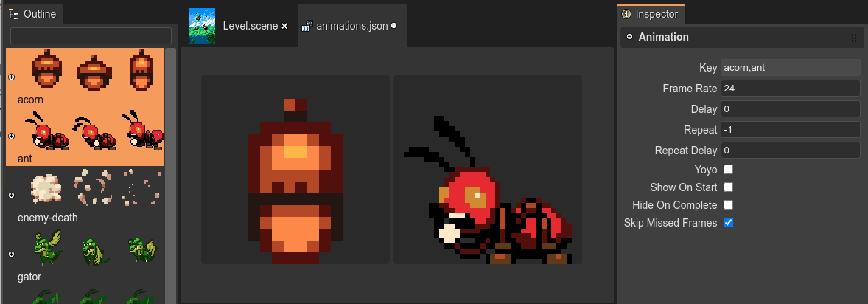This screenshot has width=868, height=304.
Task: Expand the gator animation item
Action: pyautogui.click(x=11, y=254)
